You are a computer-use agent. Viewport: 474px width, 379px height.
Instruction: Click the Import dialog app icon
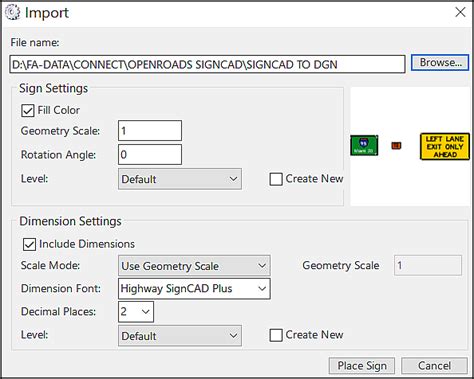click(12, 12)
